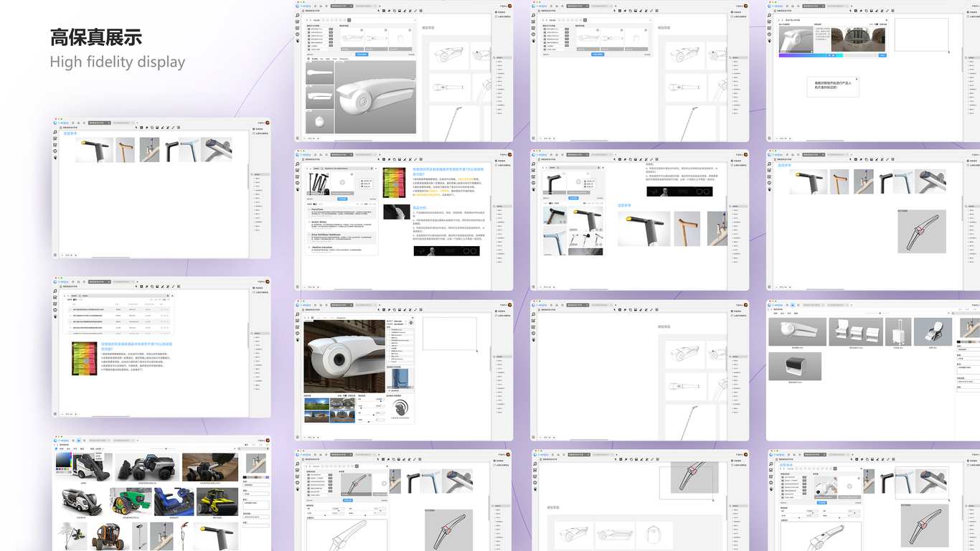Open the image sidebar icon in left 造型参考 window
Image resolution: width=980 pixels, height=551 pixels.
[x=55, y=138]
